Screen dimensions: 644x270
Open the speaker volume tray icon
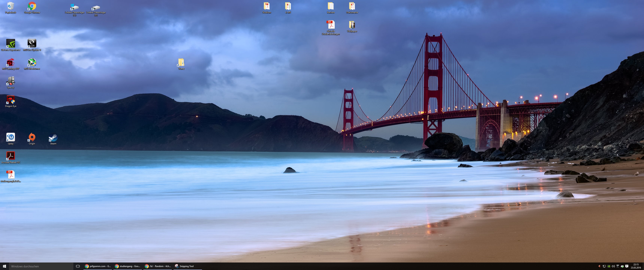click(x=613, y=266)
